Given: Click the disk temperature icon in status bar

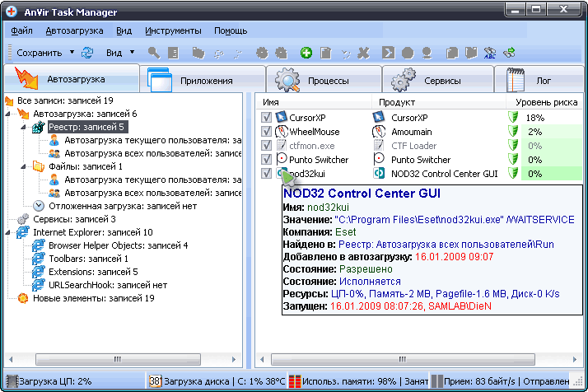Looking at the screenshot, I should [x=155, y=381].
